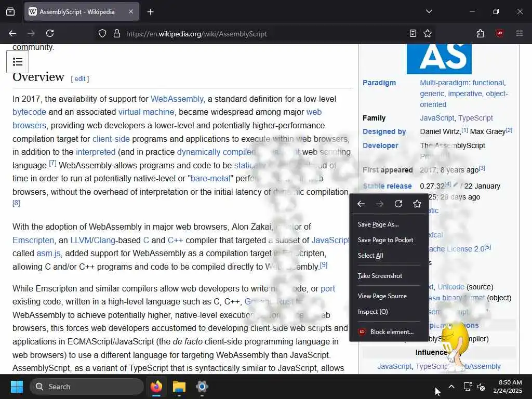Show hidden system tray icons chevron

pos(451,387)
